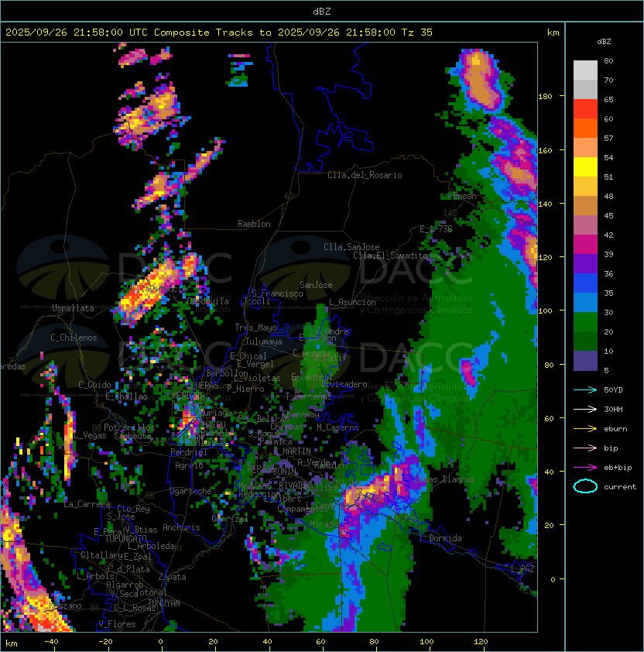644x652 pixels.
Task: Click the M_Caseros place label
Action: click(337, 427)
